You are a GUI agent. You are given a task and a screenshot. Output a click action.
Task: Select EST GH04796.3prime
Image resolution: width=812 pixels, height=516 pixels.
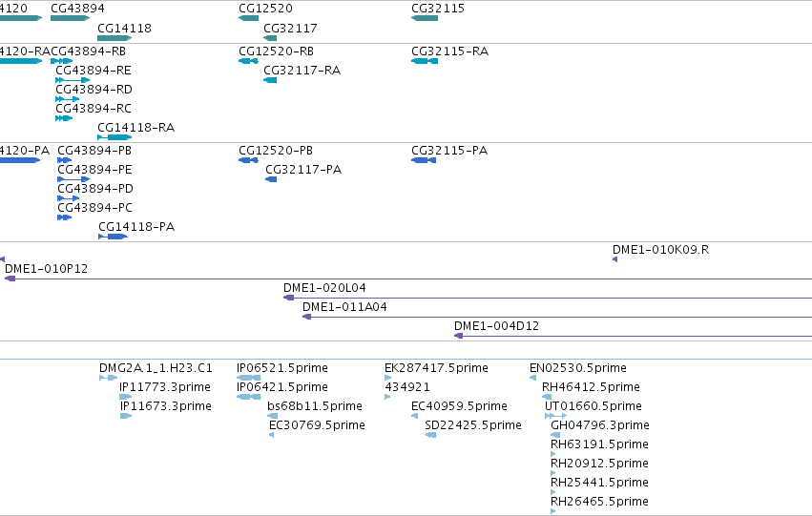pyautogui.click(x=555, y=436)
